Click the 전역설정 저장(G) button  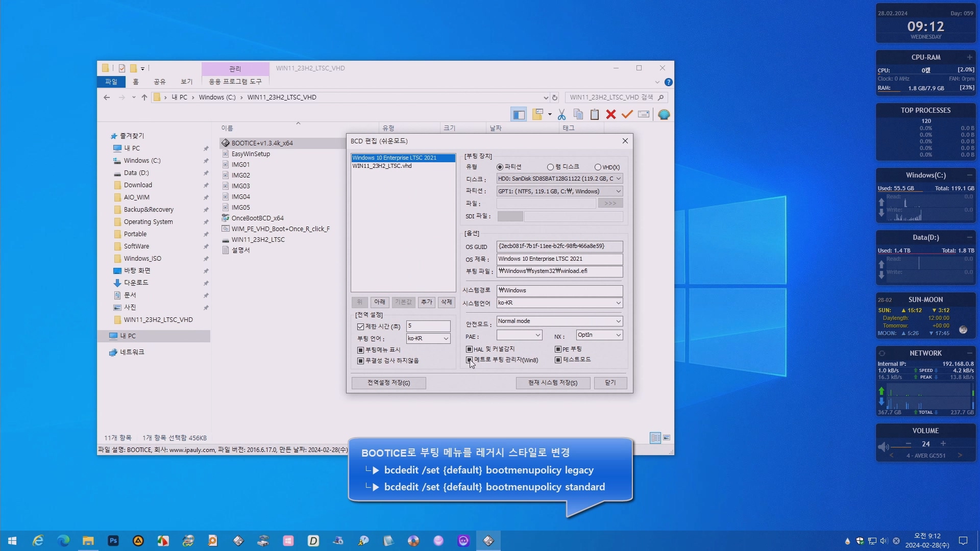tap(388, 383)
